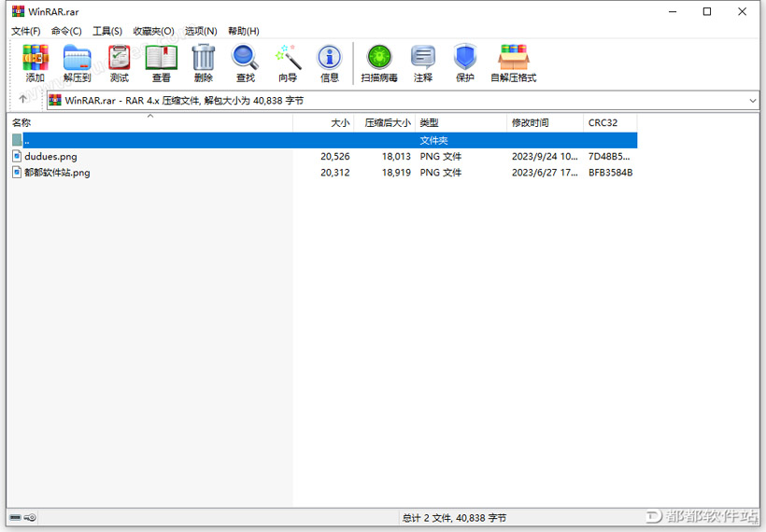766x532 pixels.
Task: Click size value 20,312
Action: tap(335, 173)
